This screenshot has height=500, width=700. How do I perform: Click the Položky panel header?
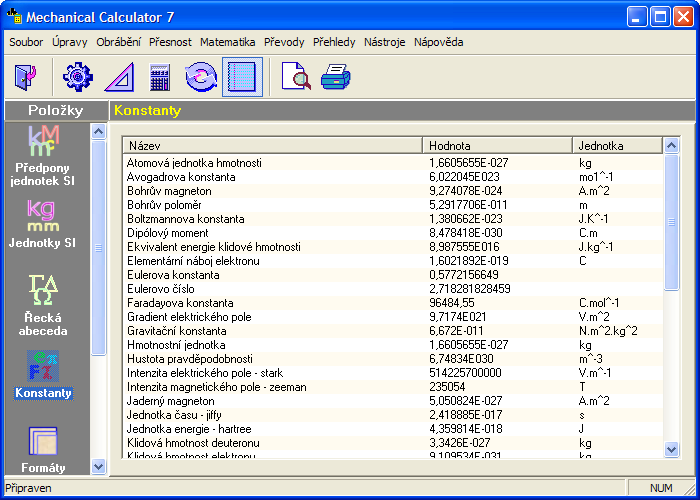click(56, 110)
